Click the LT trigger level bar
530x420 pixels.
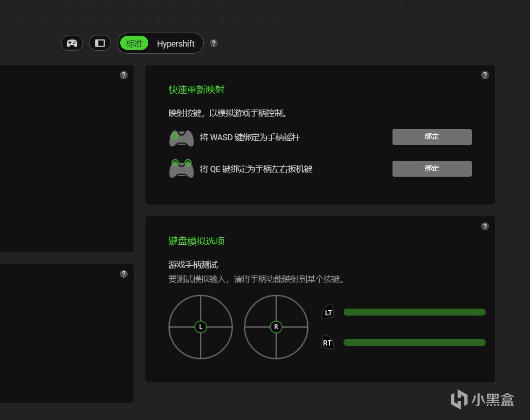[414, 312]
